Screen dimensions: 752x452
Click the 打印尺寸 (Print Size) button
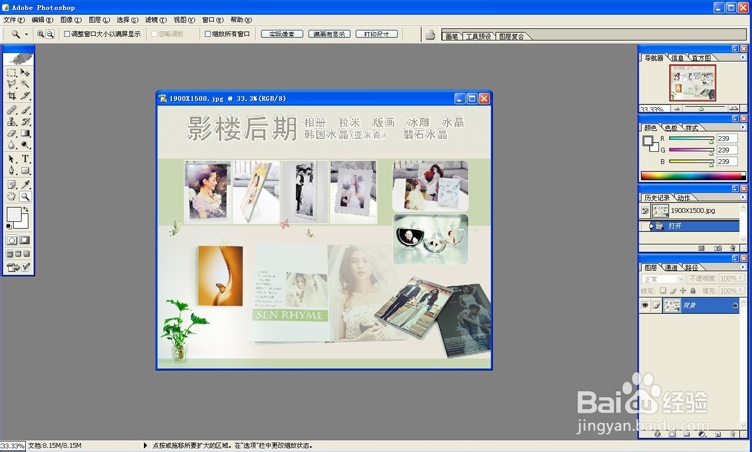click(x=376, y=34)
